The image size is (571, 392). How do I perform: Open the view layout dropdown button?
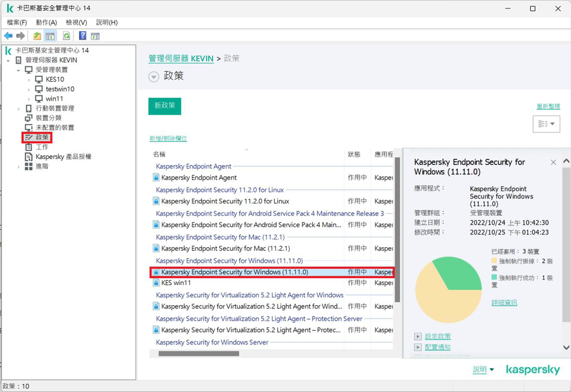coord(546,124)
